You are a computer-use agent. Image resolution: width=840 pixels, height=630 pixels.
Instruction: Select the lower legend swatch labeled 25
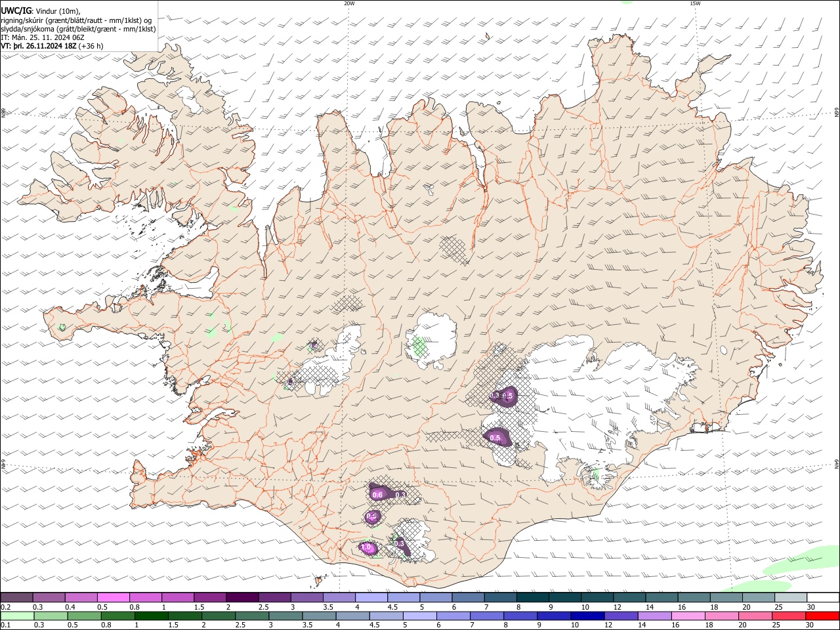click(x=789, y=616)
